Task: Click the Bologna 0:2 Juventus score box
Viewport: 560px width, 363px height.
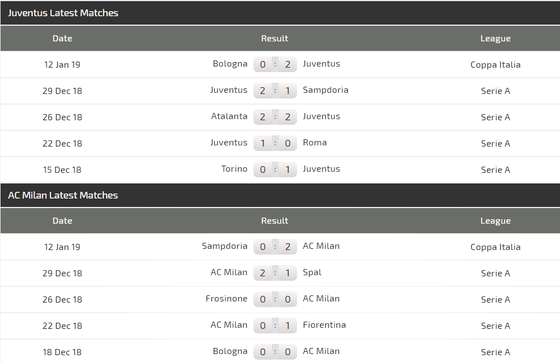Action: click(x=275, y=64)
